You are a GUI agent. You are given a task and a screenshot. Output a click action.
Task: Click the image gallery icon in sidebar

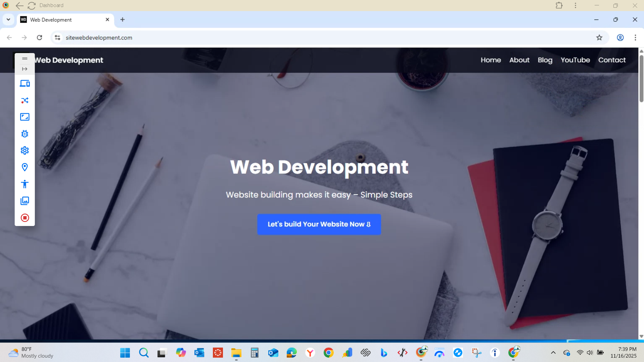25,200
